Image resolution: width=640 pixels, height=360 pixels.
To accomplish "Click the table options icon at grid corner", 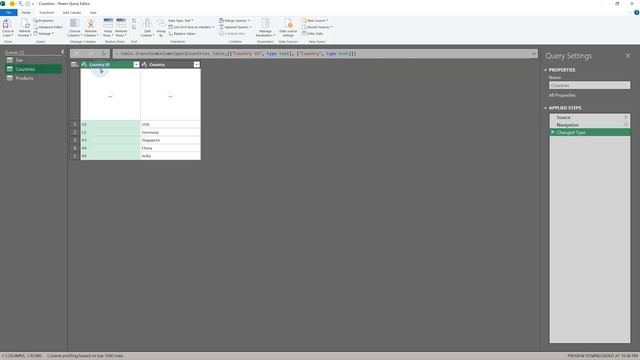I will point(75,64).
